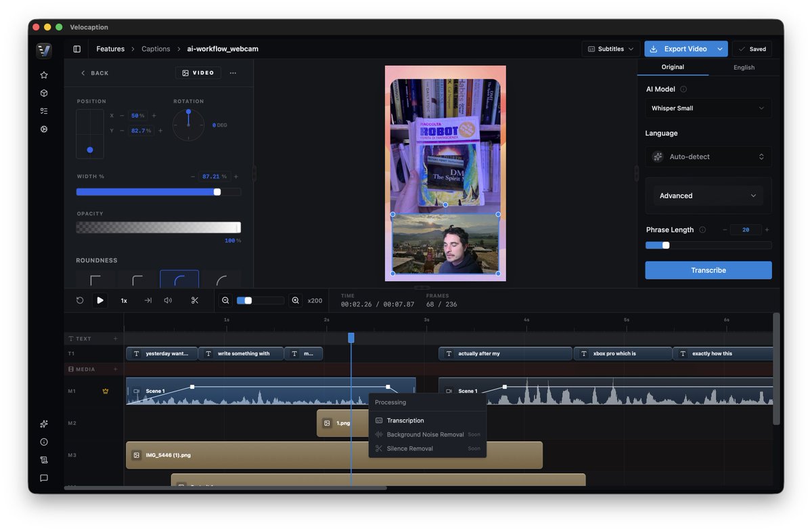Select the square corner roundness option
Viewport: 812px width, 531px height.
(95, 279)
